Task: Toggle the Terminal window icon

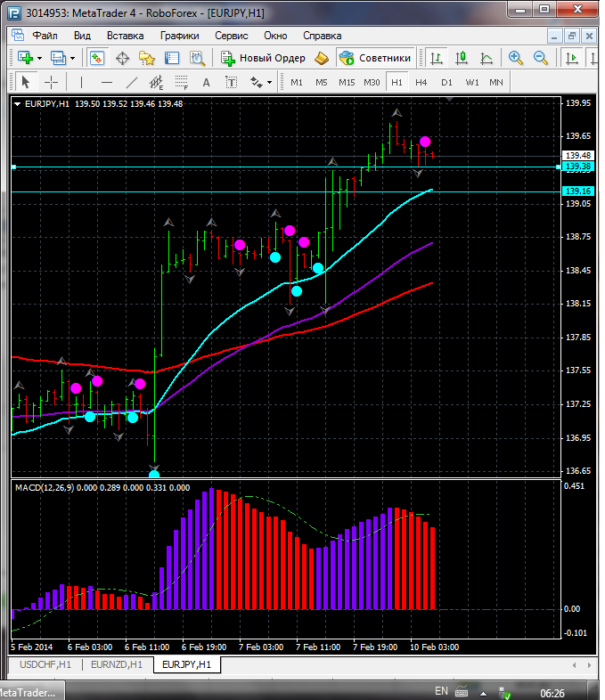Action: (172, 58)
